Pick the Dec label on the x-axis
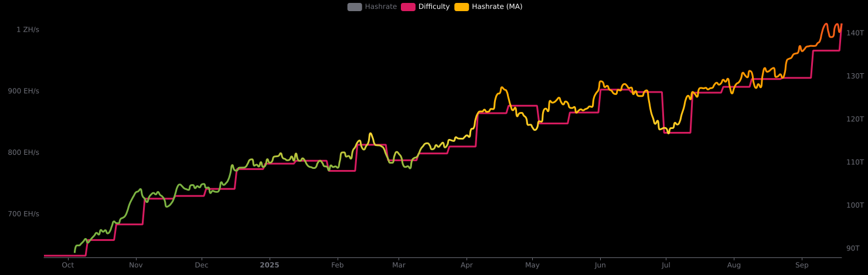Screen dimensions: 868x275 (x=202, y=266)
